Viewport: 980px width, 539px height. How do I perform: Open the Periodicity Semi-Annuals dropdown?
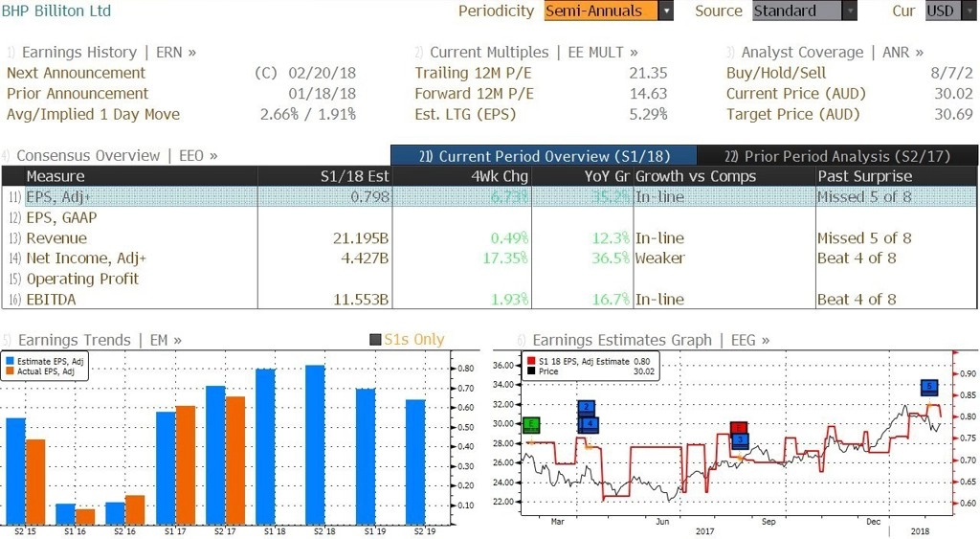click(x=609, y=11)
